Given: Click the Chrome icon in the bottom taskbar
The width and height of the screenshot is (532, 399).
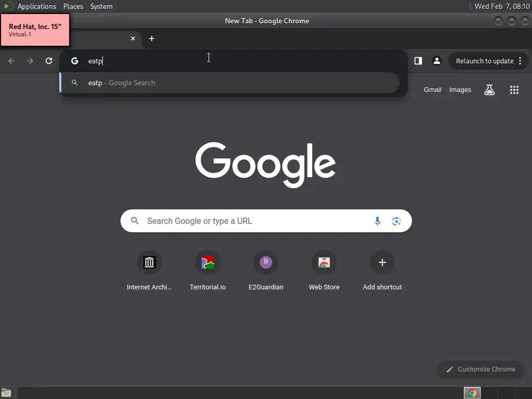Looking at the screenshot, I should (x=472, y=393).
